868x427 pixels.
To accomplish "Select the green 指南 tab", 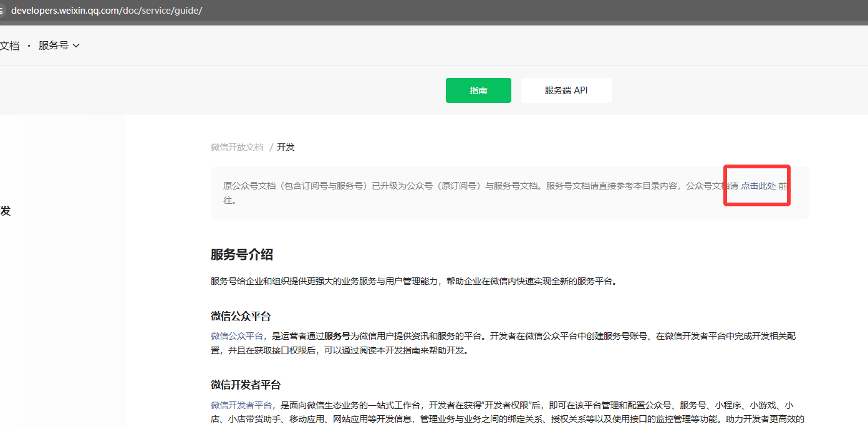I will point(478,90).
